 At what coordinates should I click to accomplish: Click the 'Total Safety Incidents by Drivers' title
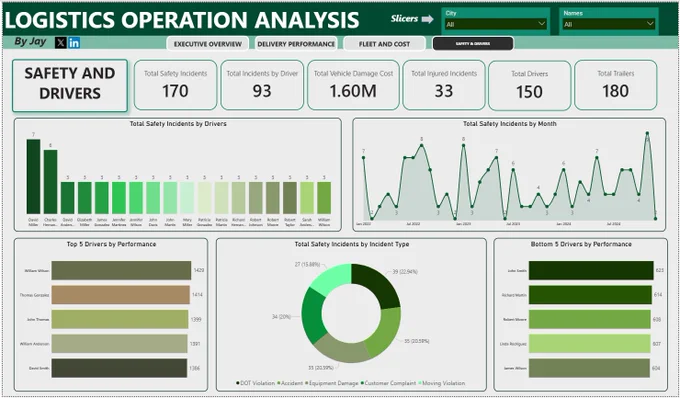point(178,124)
